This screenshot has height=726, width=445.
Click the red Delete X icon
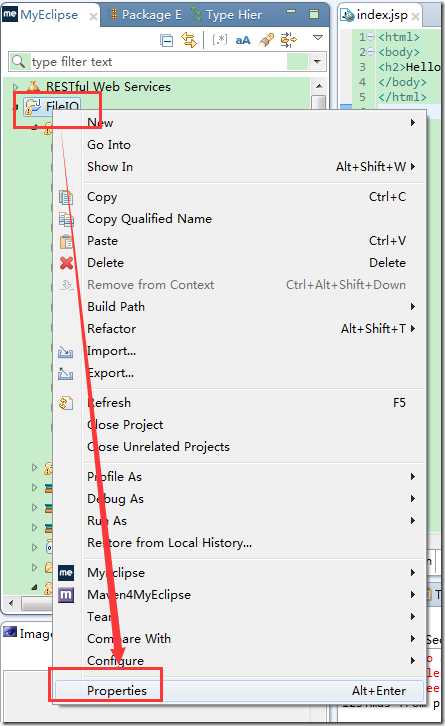pos(66,263)
